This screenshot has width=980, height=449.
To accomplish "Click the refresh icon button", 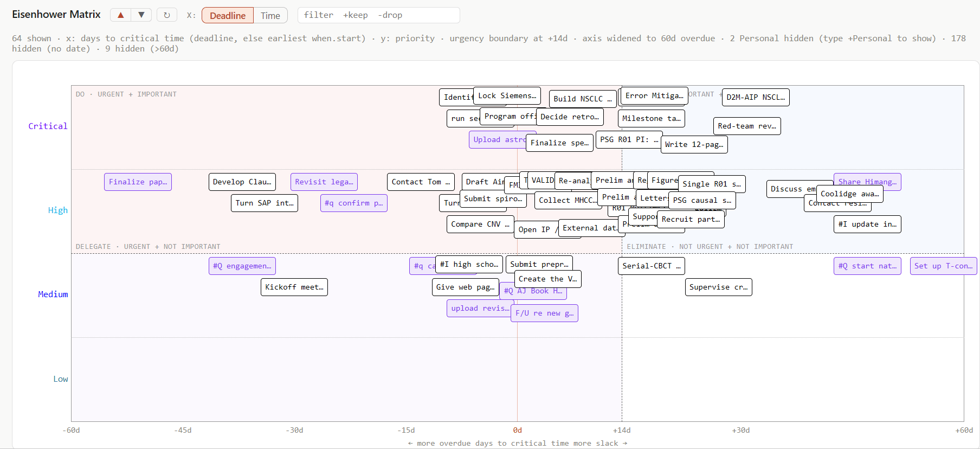I will tap(167, 15).
